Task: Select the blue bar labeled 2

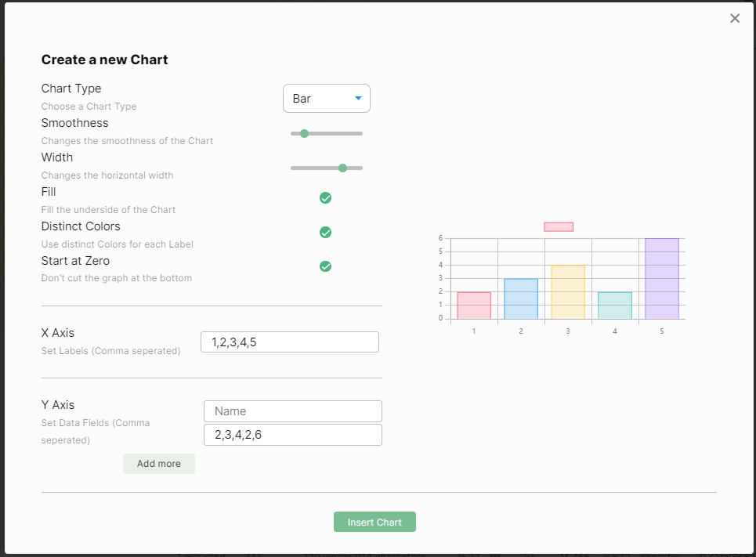Action: tap(521, 298)
